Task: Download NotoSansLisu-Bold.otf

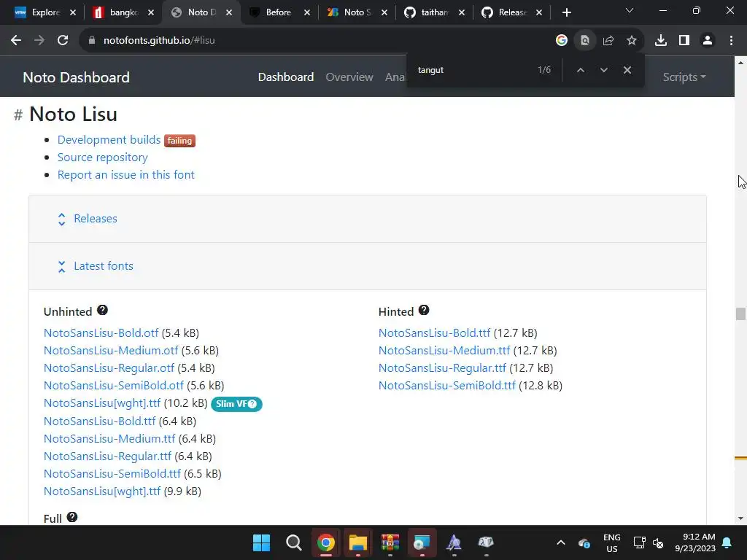Action: [101, 332]
